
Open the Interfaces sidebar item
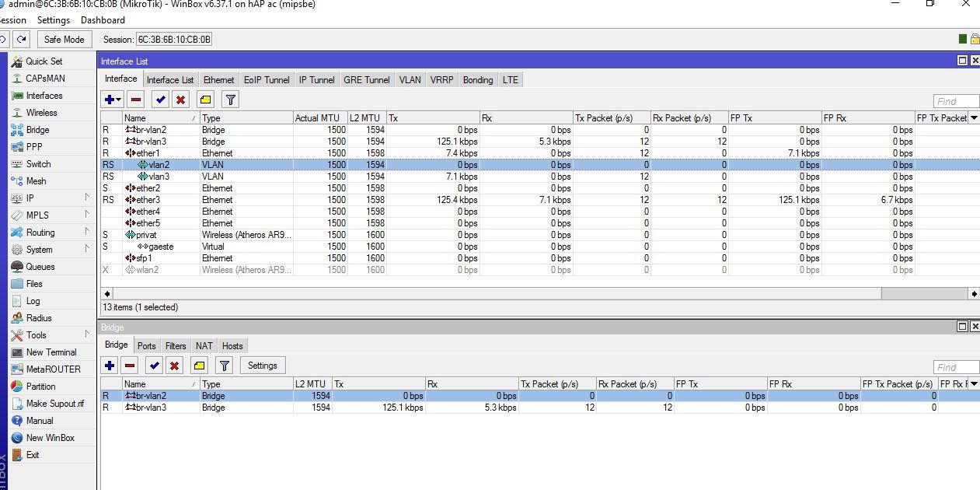[x=44, y=96]
